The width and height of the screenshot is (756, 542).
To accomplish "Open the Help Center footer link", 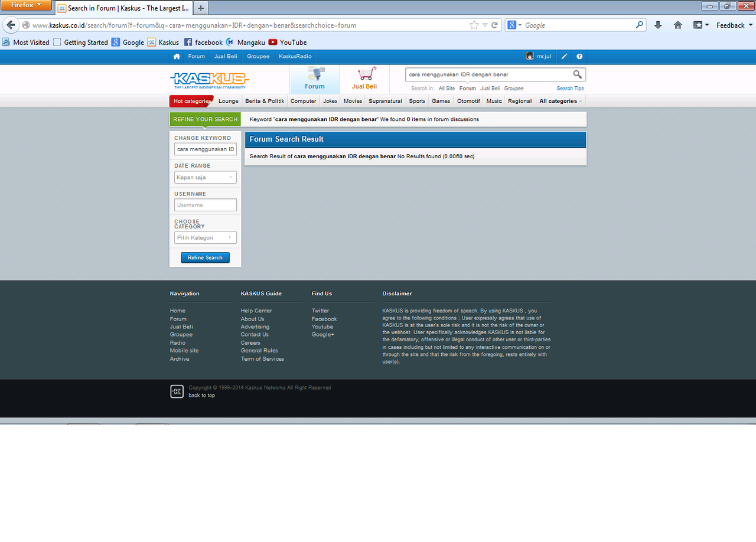I will point(256,311).
